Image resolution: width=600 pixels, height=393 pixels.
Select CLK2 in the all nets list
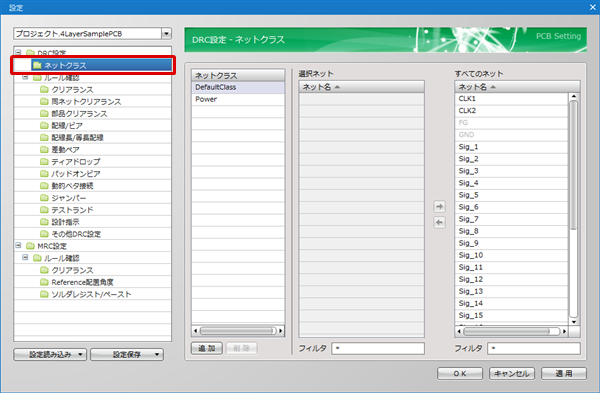[512, 111]
